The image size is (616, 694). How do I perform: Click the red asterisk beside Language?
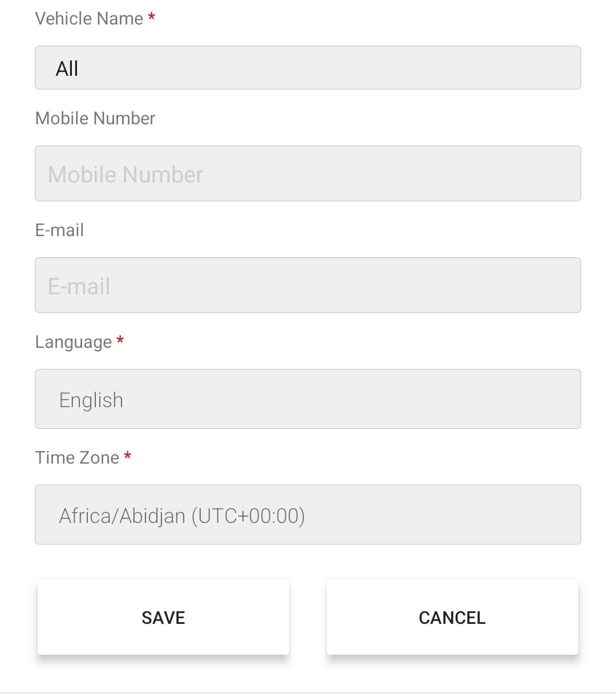120,340
